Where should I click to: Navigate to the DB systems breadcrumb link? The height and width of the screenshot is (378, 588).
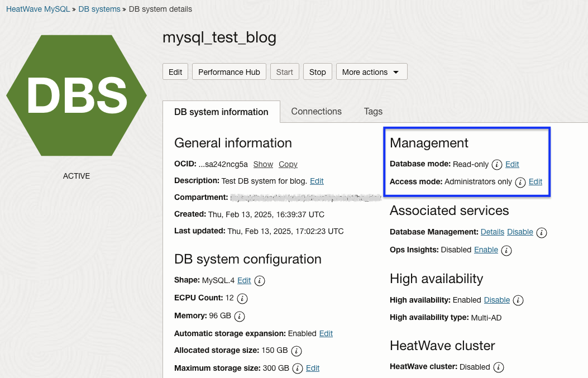(x=99, y=9)
